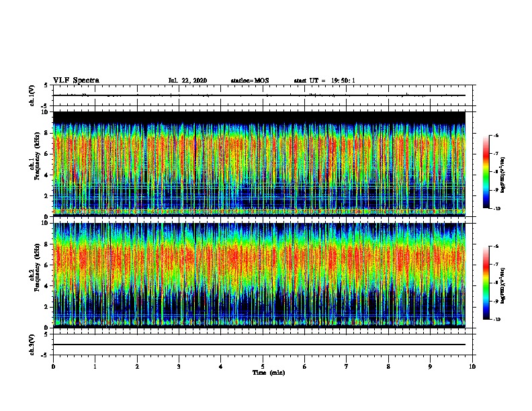
Task: Click time-axis tick label '1'
Action: coord(95,367)
